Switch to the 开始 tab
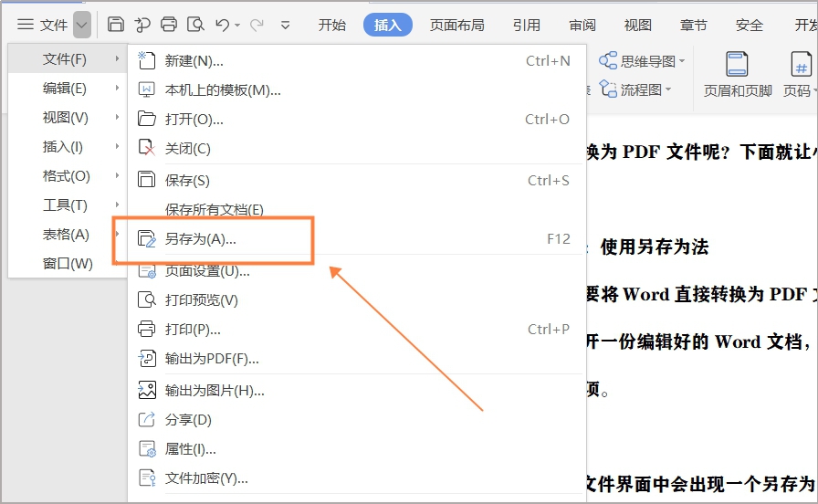Viewport: 818px width, 504px height. point(332,25)
